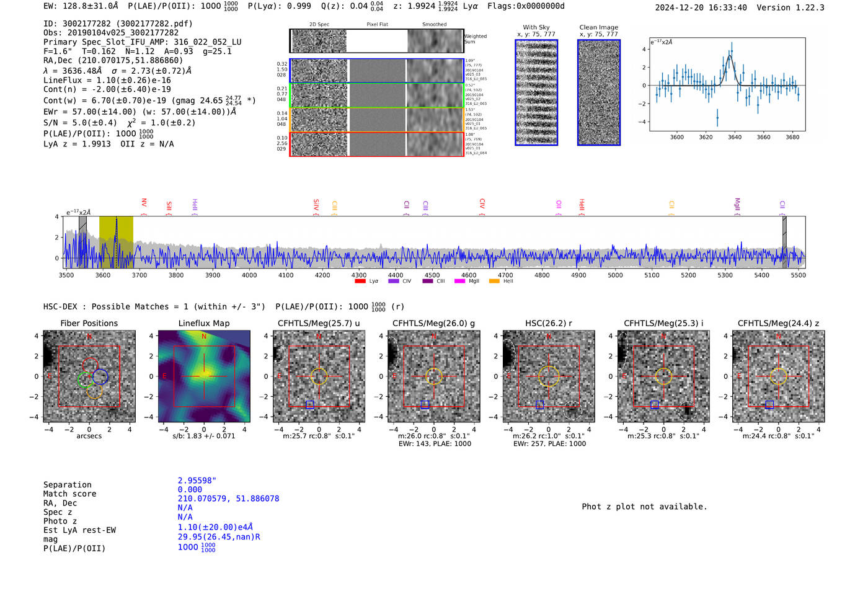Screen dimensions: 868x591
Task: Click the MgII magenta legend swatch
Action: pyautogui.click(x=459, y=282)
